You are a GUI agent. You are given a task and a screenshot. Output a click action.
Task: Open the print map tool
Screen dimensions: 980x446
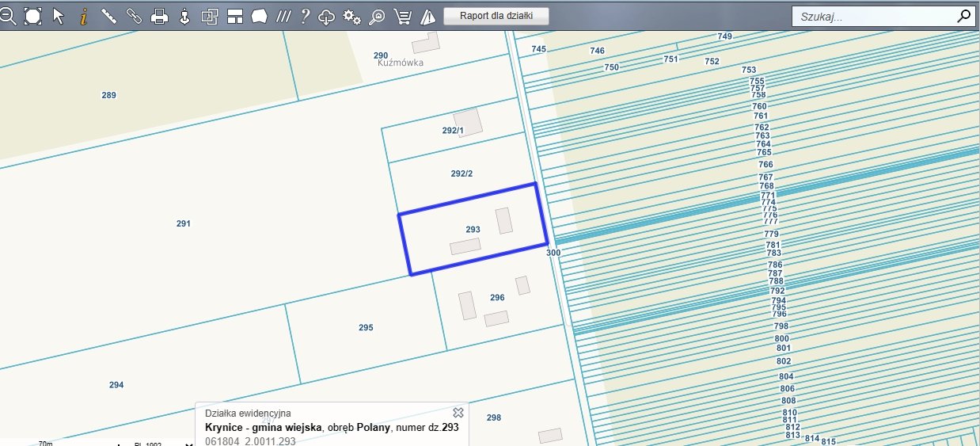point(159,16)
